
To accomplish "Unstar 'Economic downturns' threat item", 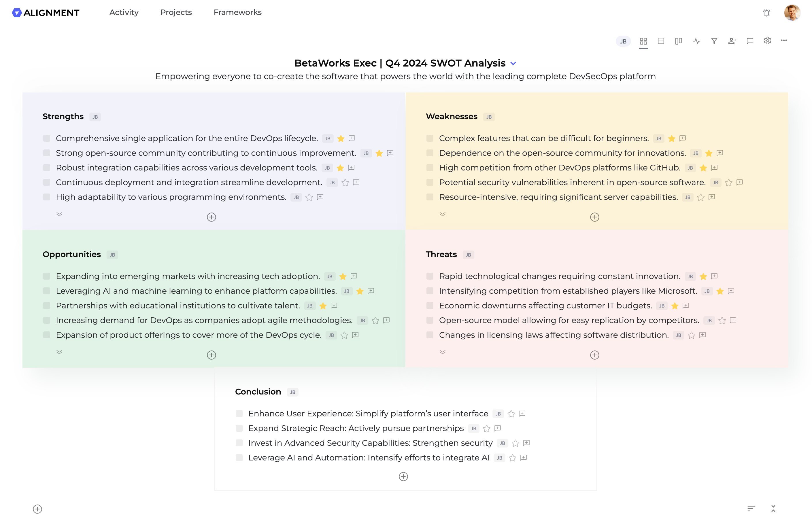I will pyautogui.click(x=675, y=306).
